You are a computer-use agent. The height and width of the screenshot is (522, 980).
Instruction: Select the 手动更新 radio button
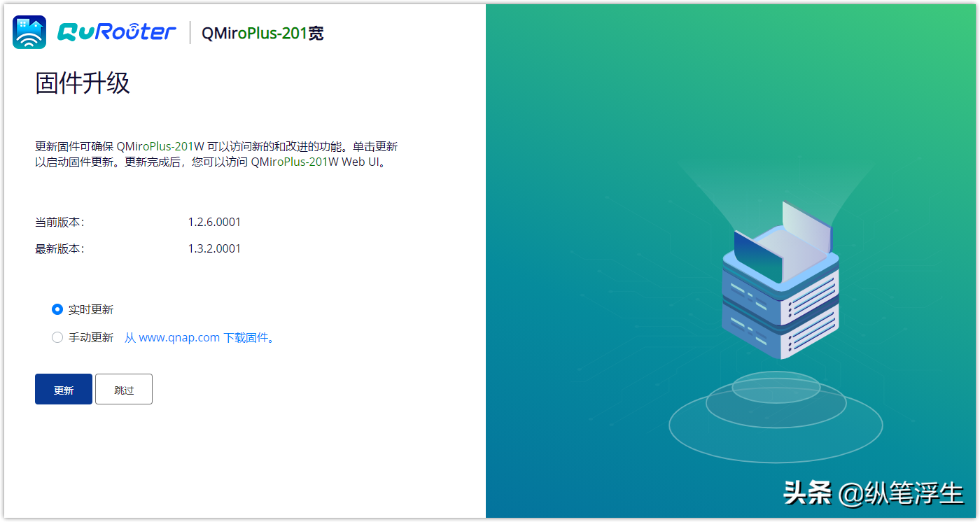pyautogui.click(x=57, y=337)
